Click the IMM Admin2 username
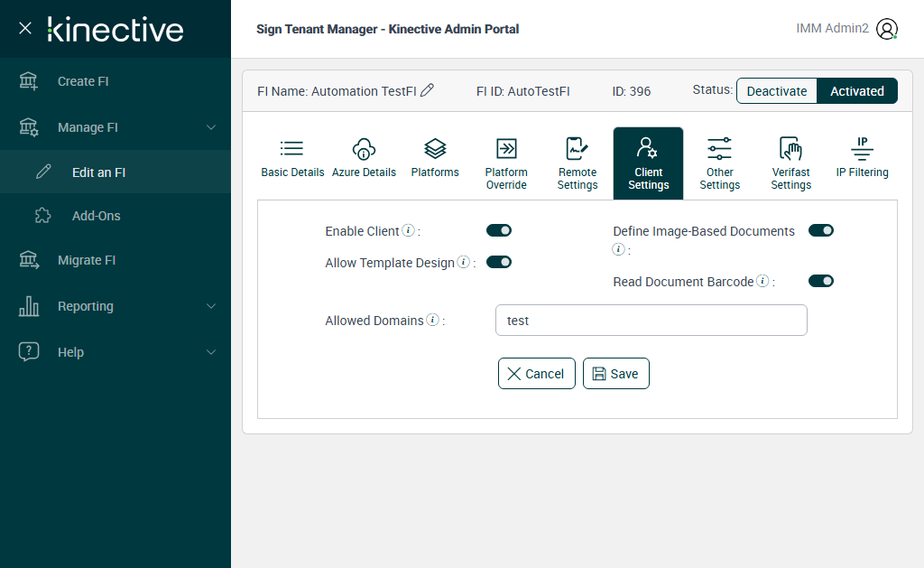 (x=832, y=28)
